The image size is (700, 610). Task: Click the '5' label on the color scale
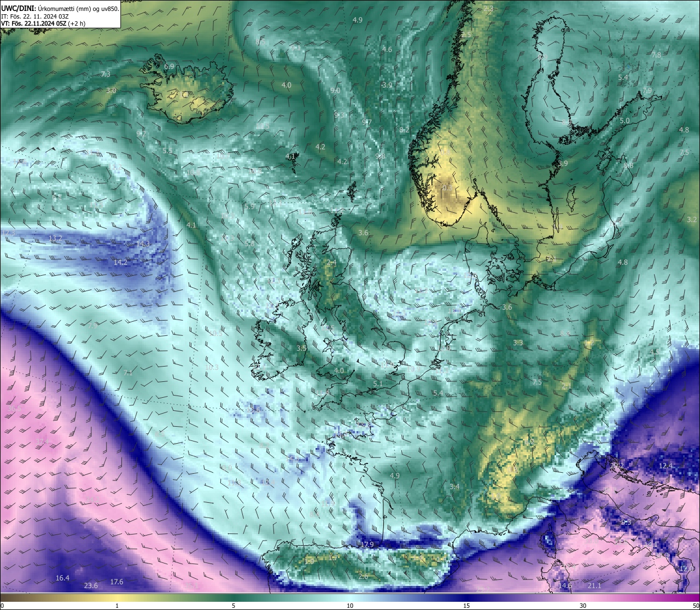point(234,606)
